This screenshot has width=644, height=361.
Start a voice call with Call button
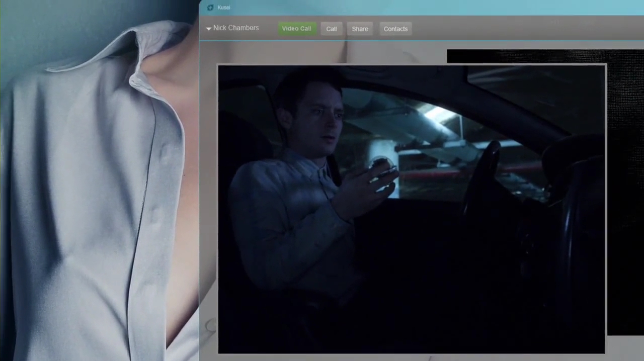331,29
